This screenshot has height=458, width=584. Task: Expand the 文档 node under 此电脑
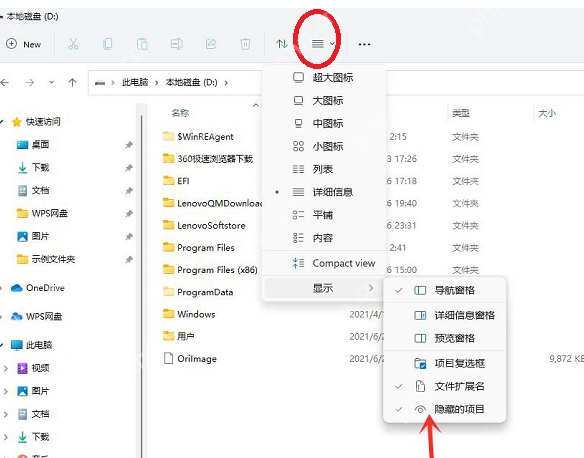pyautogui.click(x=5, y=414)
